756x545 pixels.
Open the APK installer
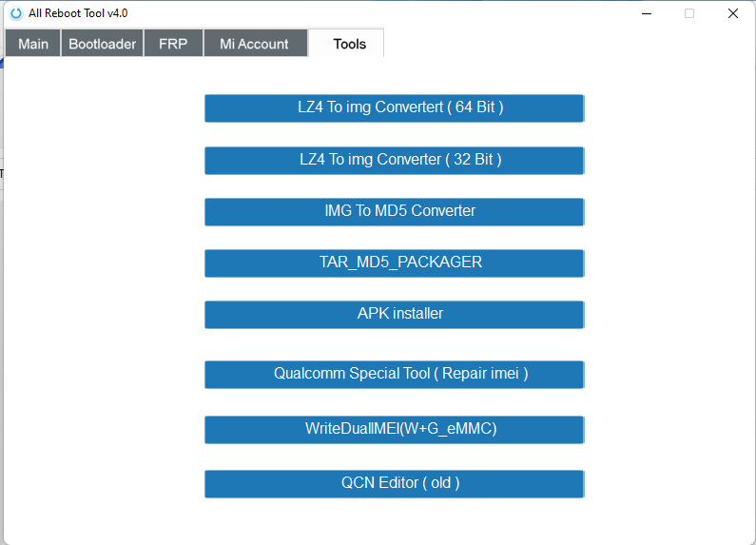[394, 314]
